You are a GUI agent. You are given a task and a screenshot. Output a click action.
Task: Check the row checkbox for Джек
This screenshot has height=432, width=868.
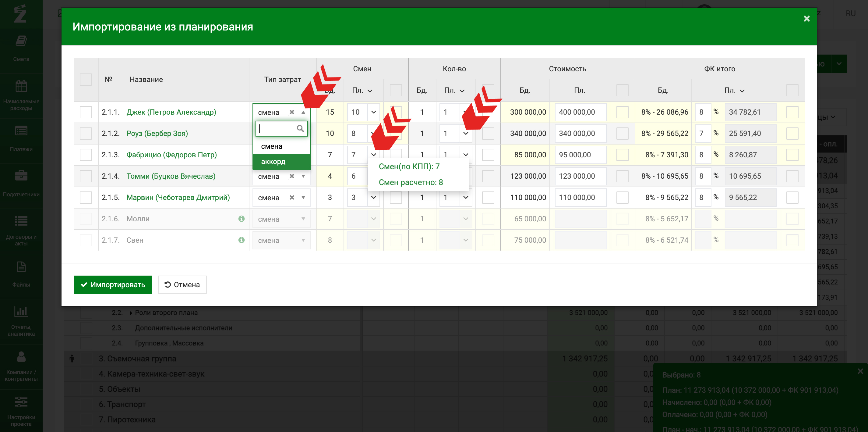click(86, 112)
